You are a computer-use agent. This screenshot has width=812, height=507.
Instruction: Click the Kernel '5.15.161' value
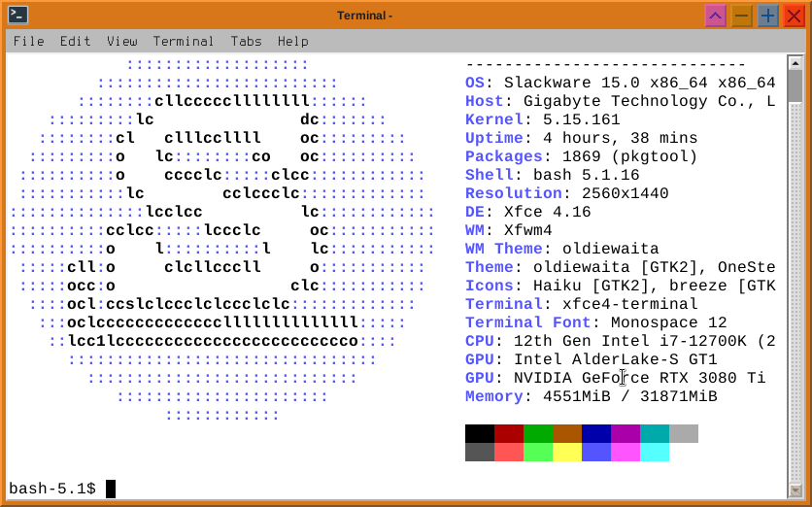pyautogui.click(x=581, y=119)
